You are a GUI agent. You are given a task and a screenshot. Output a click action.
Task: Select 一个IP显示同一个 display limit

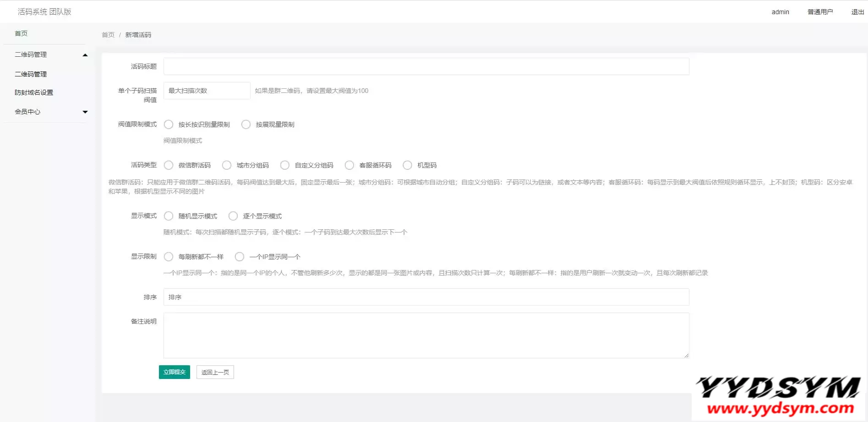coord(240,257)
